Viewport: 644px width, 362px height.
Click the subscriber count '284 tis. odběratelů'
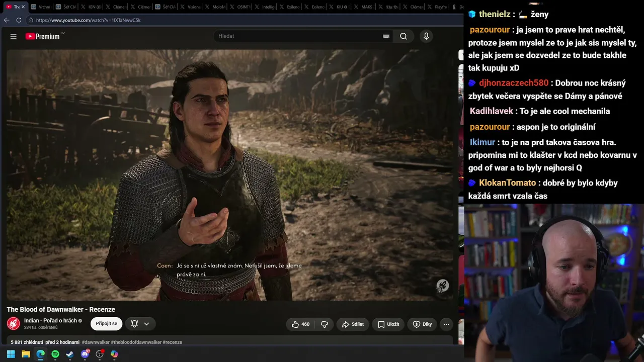[x=41, y=328]
